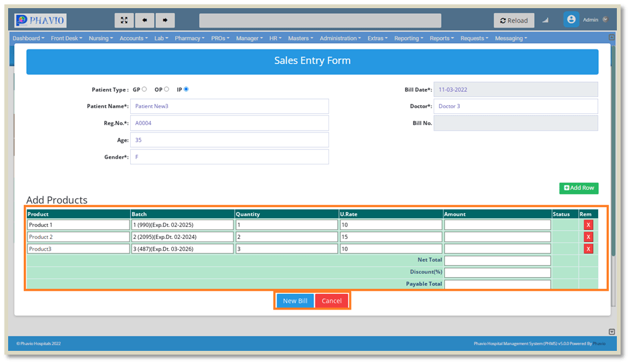Click Bill No. field
This screenshot has height=364, width=630.
[516, 123]
